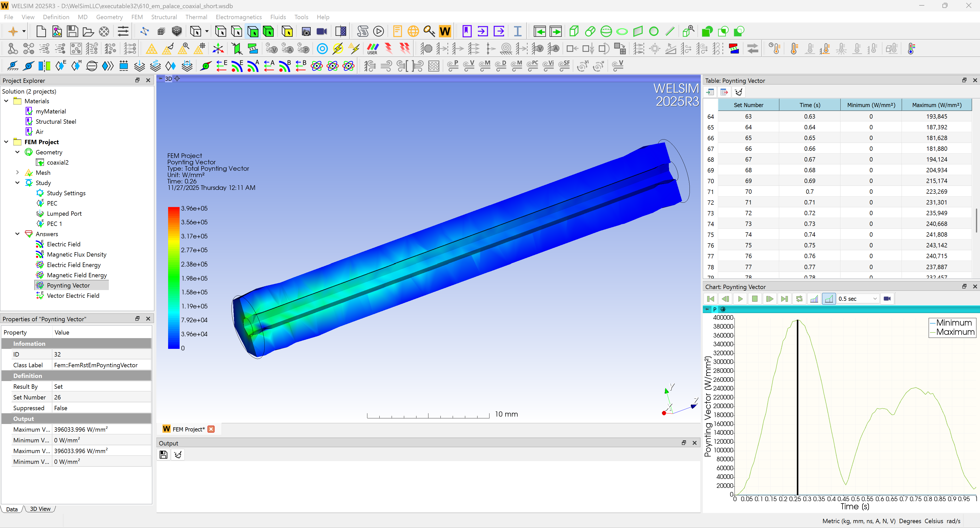Toggle the select-edges cube mode icon
Image resolution: width=980 pixels, height=528 pixels.
pyautogui.click(x=237, y=31)
